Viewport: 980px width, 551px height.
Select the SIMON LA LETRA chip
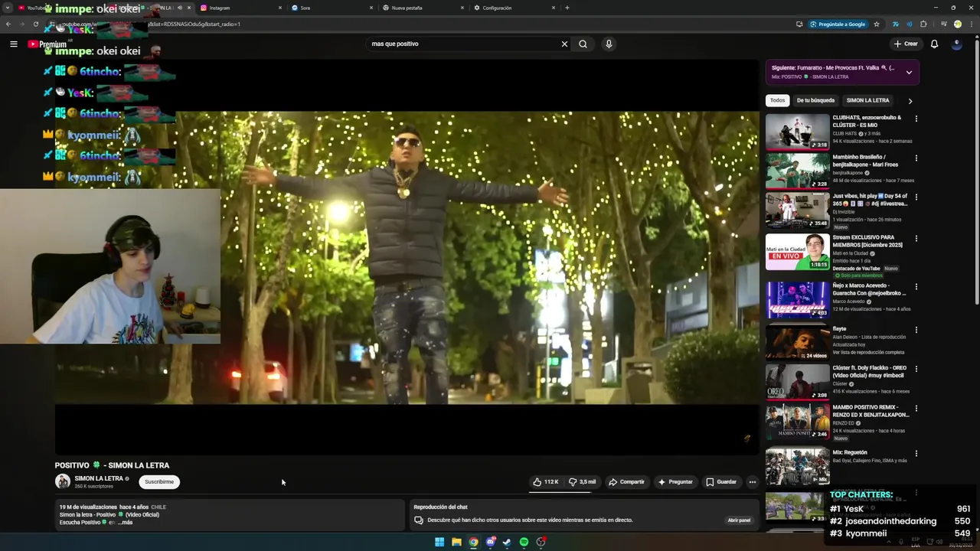[x=867, y=100]
